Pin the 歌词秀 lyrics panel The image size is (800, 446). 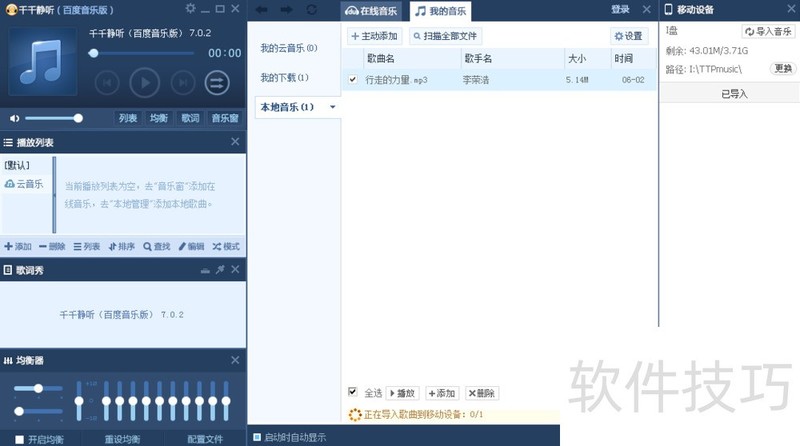(220, 269)
